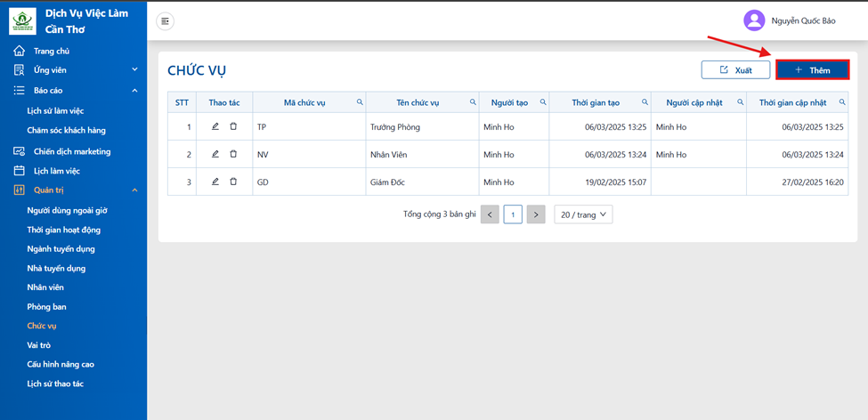Collapse the Quản trị submenu chevron
Image resolution: width=868 pixels, height=420 pixels.
(x=134, y=190)
